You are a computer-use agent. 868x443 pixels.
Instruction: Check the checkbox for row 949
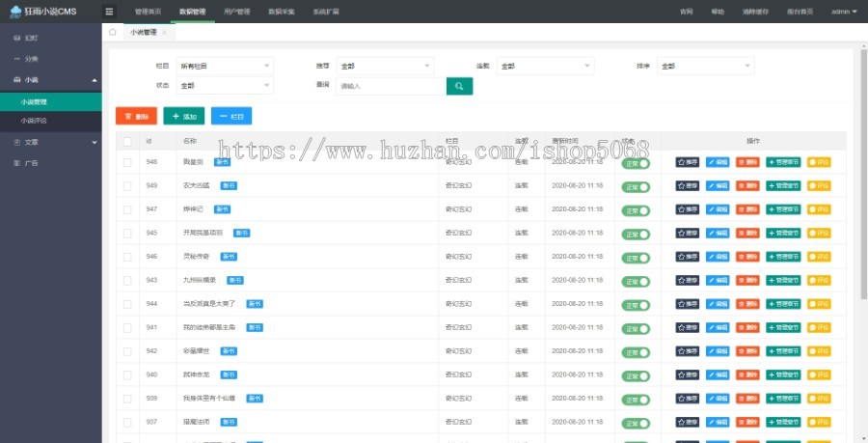[x=127, y=185]
